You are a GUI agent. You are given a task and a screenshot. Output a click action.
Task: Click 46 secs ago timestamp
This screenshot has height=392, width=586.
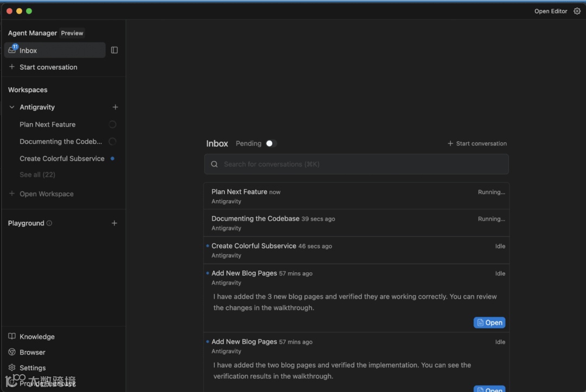click(315, 246)
